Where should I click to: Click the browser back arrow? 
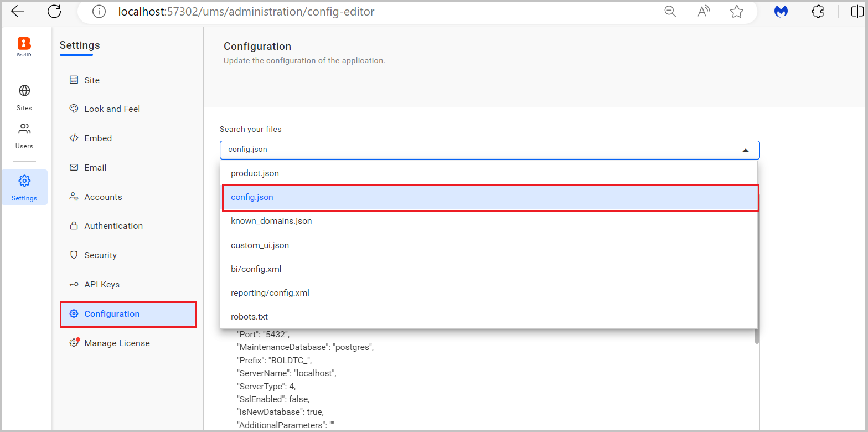coord(18,11)
